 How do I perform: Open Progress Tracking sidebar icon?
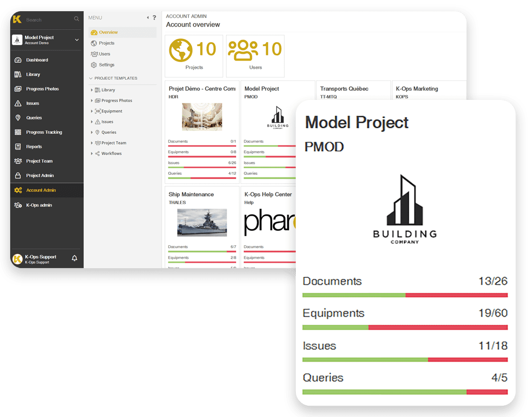[18, 132]
